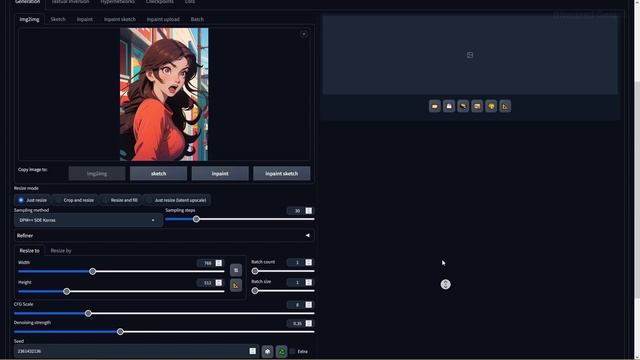Select the Resize and fill mode
Screen dimensions: 640x360
coord(120,200)
